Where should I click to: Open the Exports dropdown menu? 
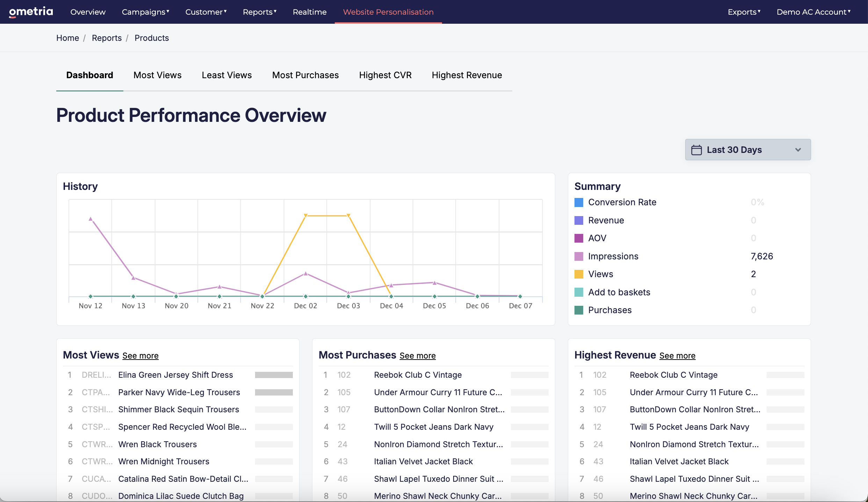pyautogui.click(x=744, y=12)
